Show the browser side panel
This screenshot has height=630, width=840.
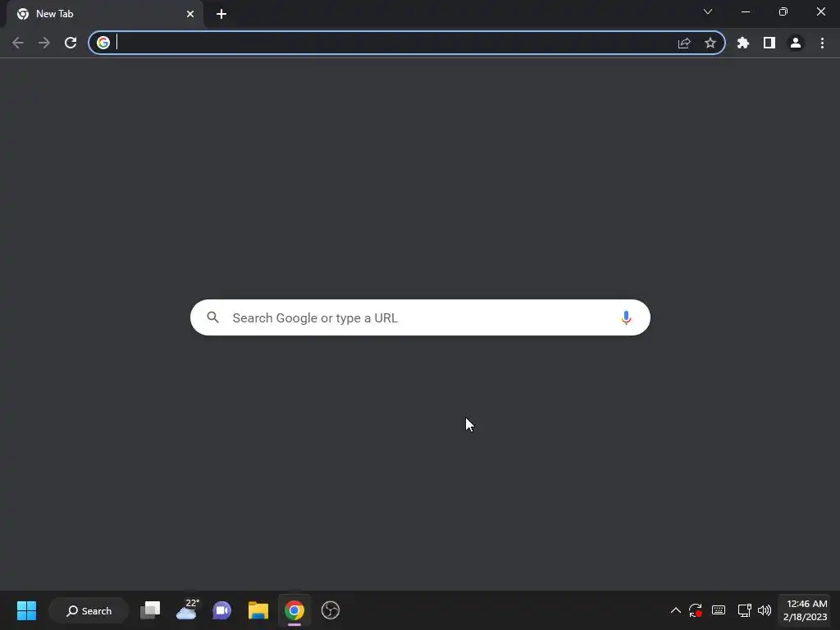(769, 43)
